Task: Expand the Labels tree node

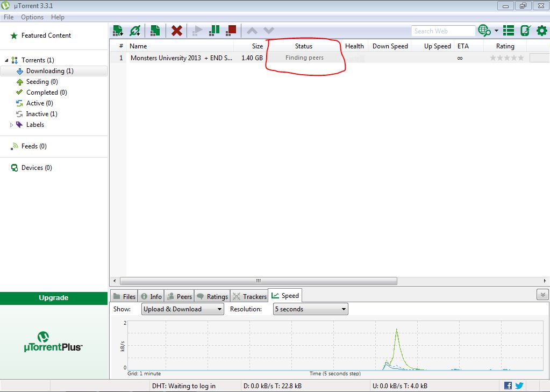Action: [x=11, y=125]
